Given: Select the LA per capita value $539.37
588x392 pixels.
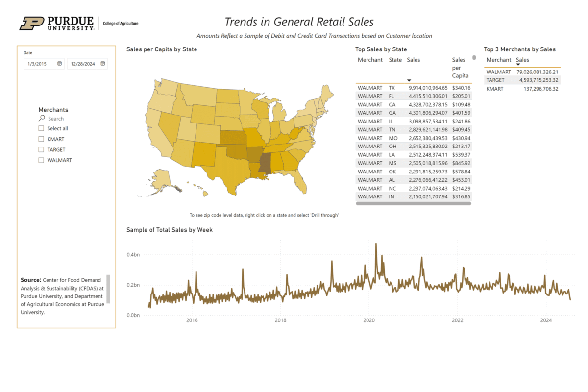Looking at the screenshot, I should point(461,155).
